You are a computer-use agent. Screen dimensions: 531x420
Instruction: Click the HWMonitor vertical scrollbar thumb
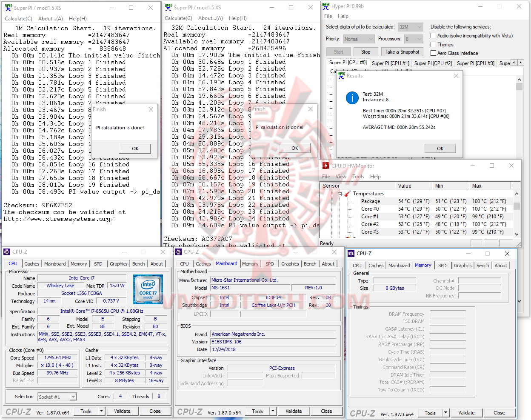click(x=517, y=206)
